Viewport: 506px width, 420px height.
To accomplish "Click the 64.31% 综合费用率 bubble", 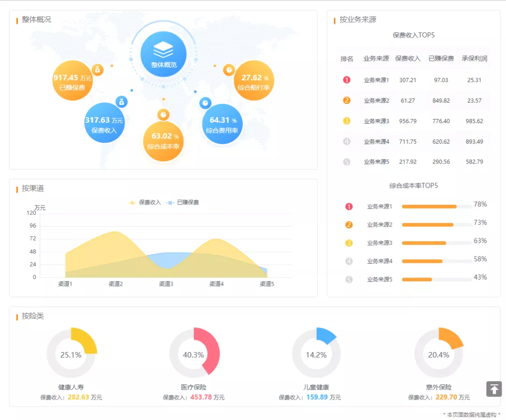I will click(222, 124).
